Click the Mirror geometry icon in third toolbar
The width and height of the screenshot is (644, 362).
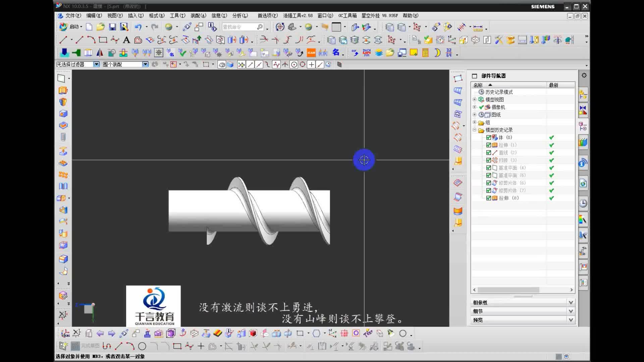pyautogui.click(x=100, y=53)
